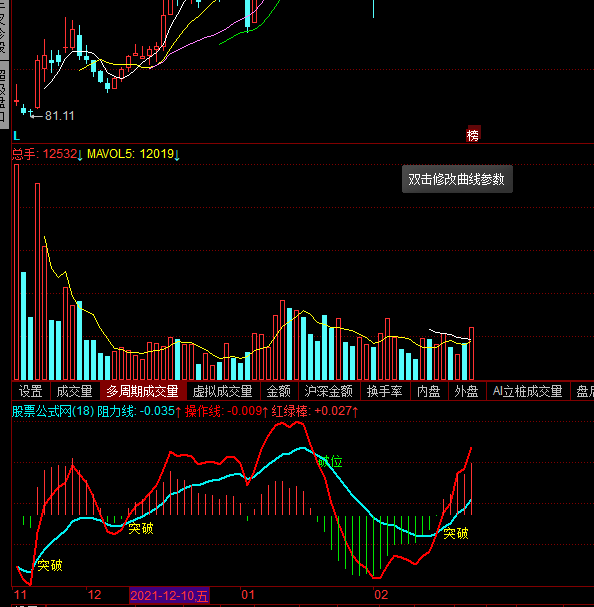Click the 股票公式网(18) indicator name
This screenshot has height=607, width=594.
pos(53,411)
